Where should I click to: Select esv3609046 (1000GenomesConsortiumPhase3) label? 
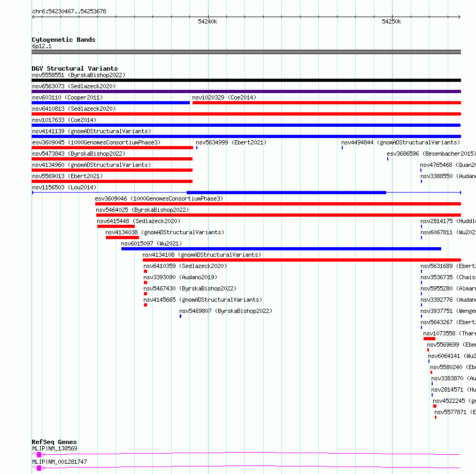(x=159, y=198)
